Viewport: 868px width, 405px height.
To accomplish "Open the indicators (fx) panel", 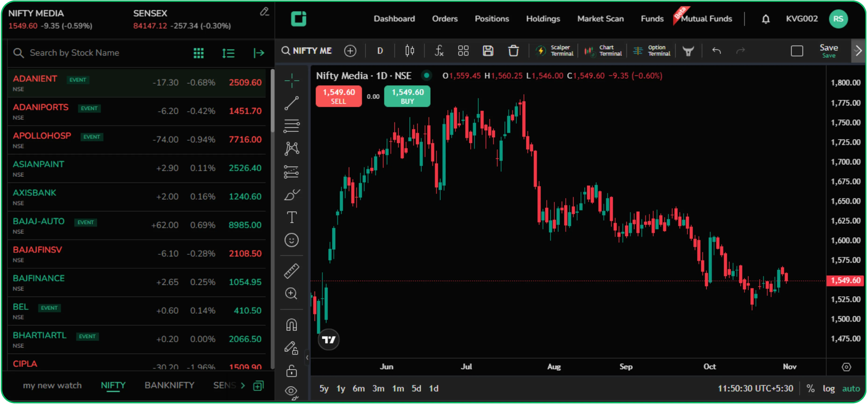I will tap(439, 51).
